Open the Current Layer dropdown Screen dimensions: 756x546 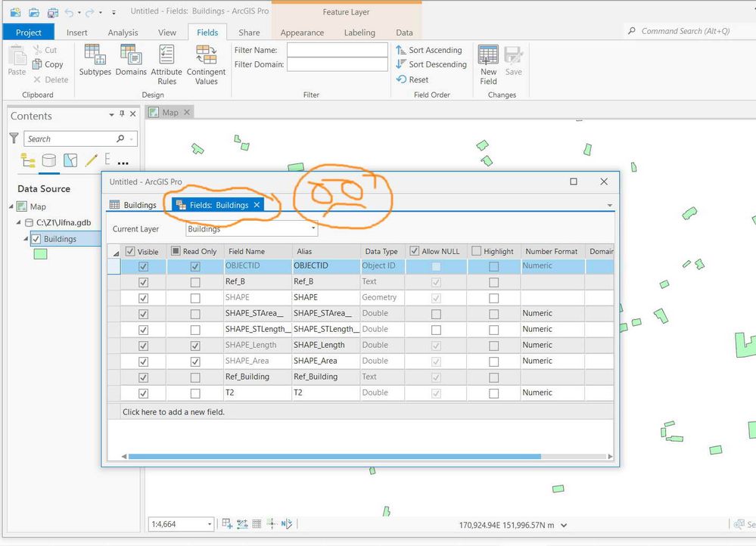313,228
